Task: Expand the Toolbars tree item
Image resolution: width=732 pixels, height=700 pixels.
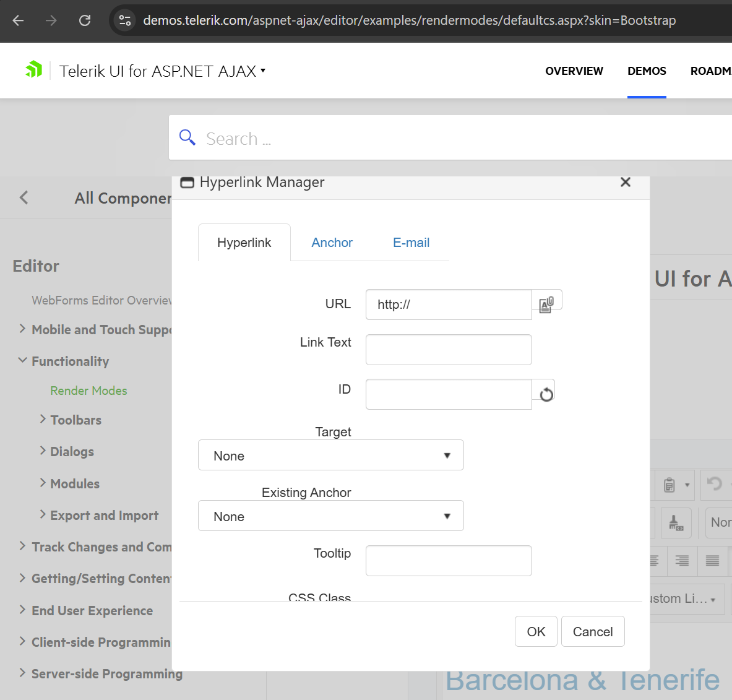Action: [x=43, y=420]
